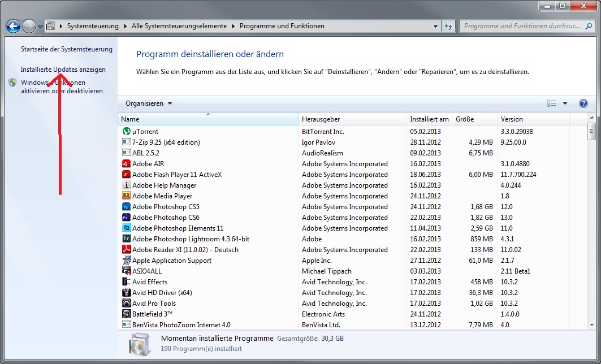Open the address bar history dropdown
This screenshot has height=364, width=601.
435,26
